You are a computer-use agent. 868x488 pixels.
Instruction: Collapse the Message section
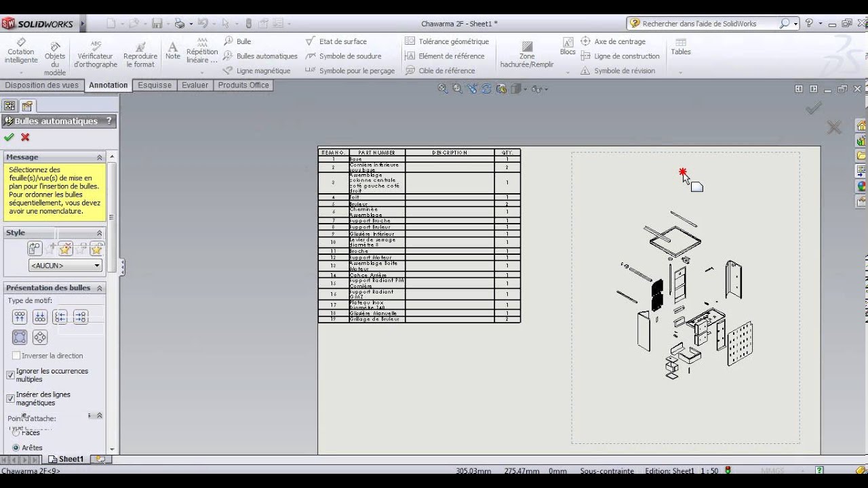click(x=99, y=157)
